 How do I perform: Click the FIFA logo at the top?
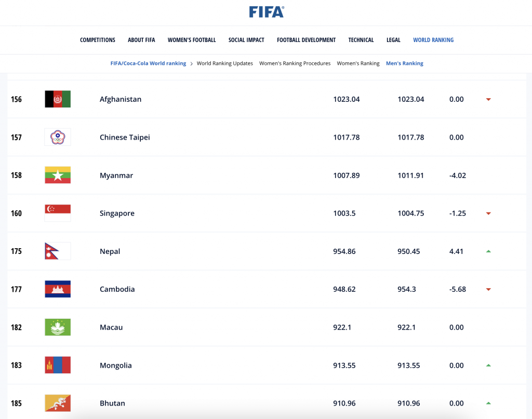[x=267, y=12]
